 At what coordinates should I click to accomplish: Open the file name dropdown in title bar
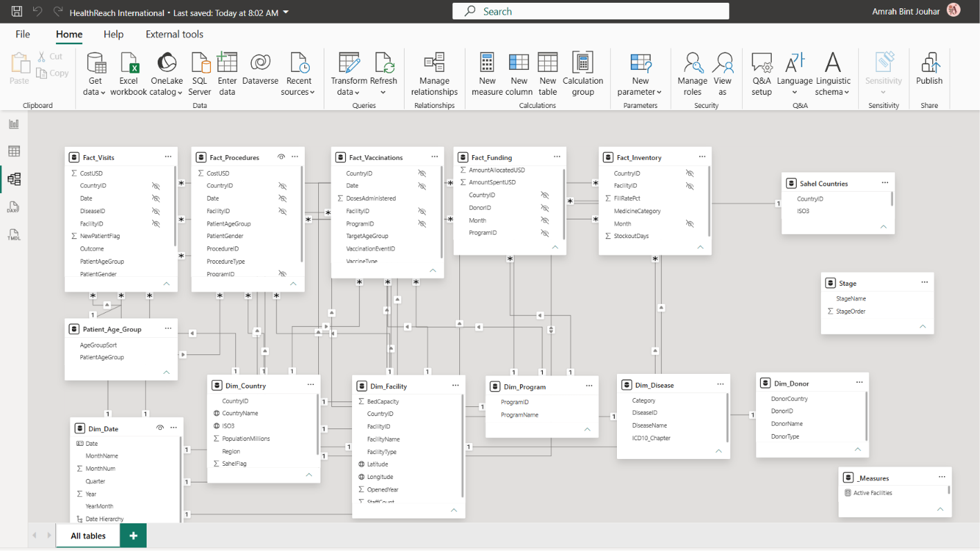[286, 12]
